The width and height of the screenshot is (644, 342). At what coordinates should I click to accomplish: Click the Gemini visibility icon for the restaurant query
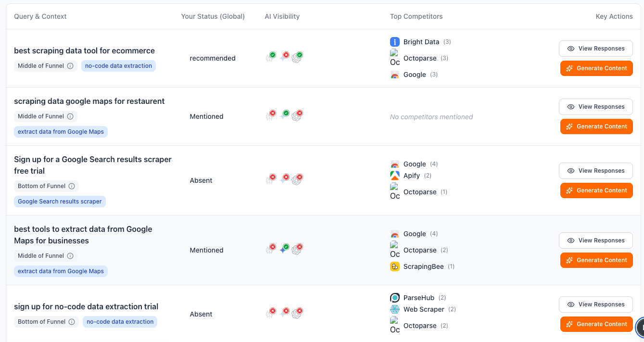click(284, 116)
